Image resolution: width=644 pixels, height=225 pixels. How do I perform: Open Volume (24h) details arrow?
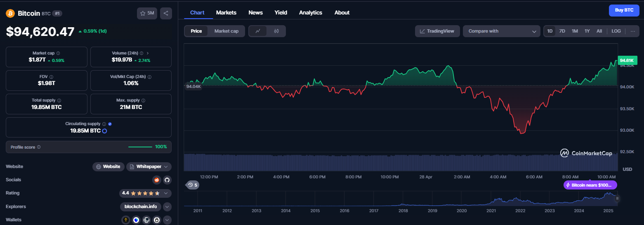click(148, 53)
